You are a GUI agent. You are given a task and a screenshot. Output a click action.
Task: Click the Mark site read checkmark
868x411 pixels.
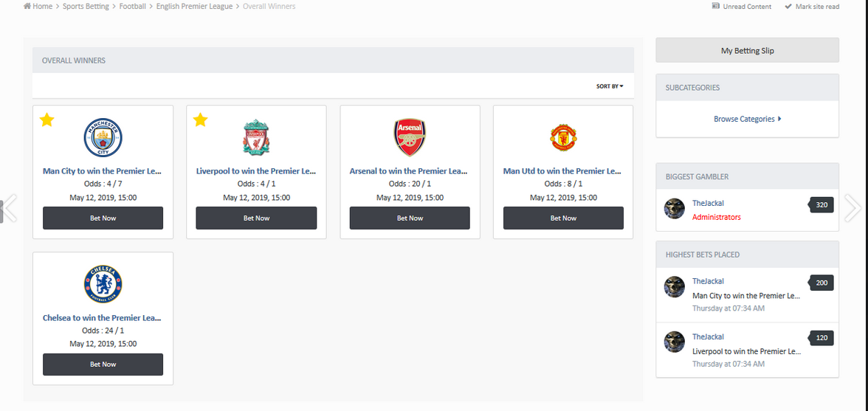point(788,7)
